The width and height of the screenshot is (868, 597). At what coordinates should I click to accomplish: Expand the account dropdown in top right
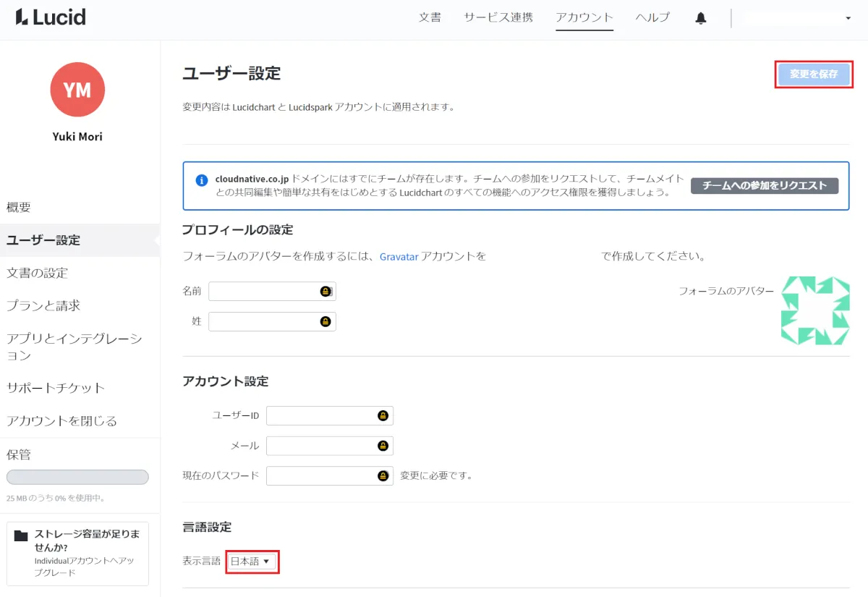pos(848,18)
